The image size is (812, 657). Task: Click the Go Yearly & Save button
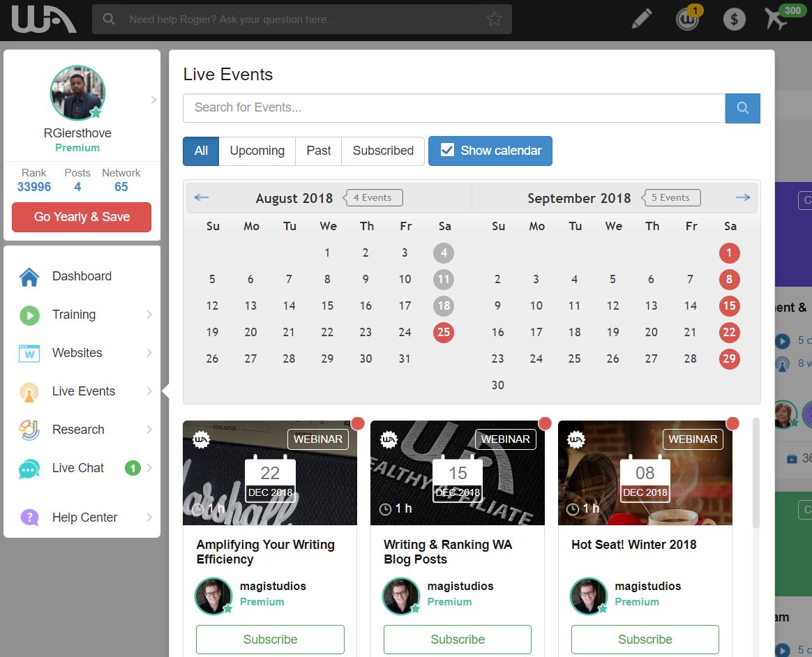82,217
